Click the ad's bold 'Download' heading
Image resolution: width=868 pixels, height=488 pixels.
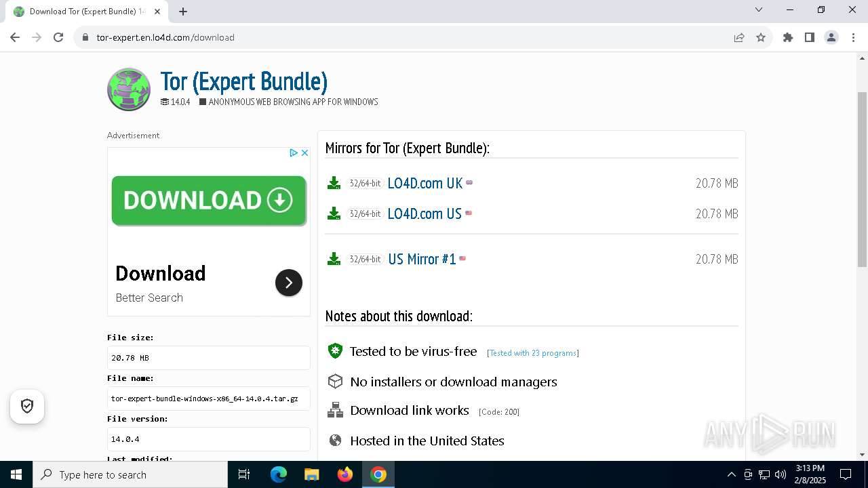pos(161,273)
